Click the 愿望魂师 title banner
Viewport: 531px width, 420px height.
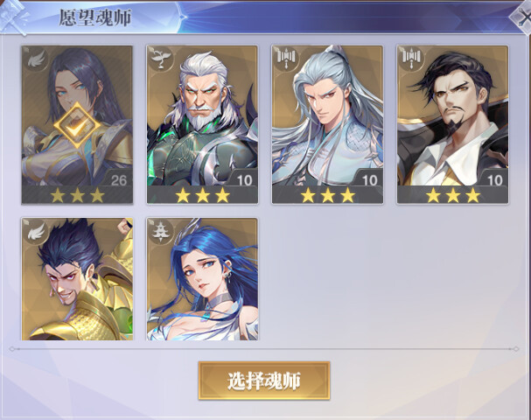coord(95,17)
